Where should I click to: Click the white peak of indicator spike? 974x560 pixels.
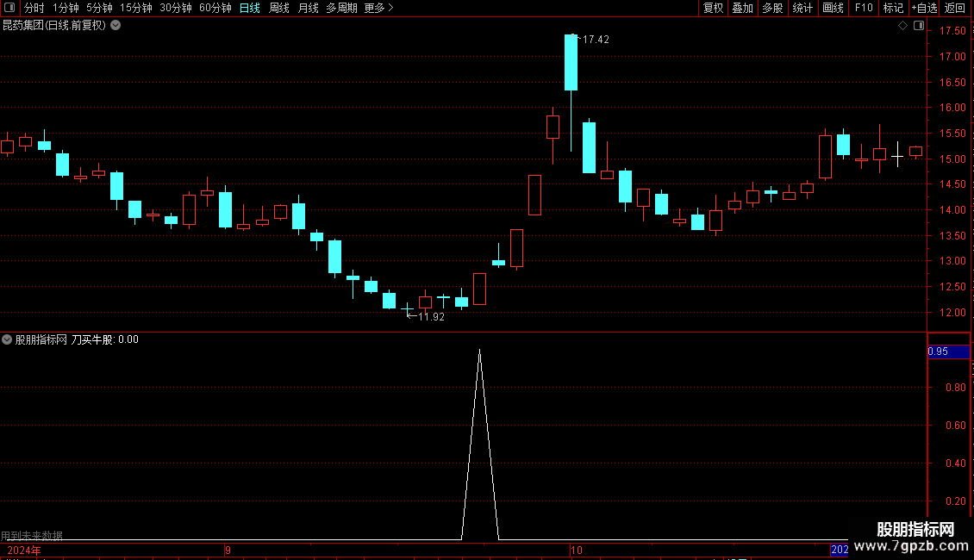[x=479, y=352]
